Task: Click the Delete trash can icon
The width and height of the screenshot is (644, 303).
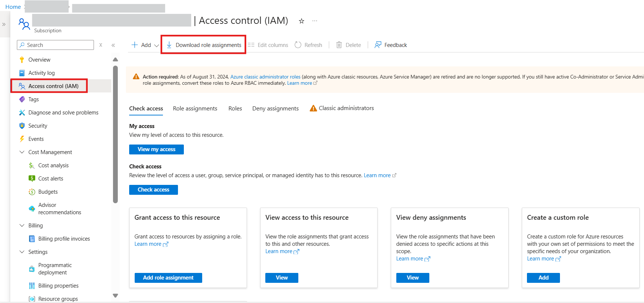Action: click(339, 45)
